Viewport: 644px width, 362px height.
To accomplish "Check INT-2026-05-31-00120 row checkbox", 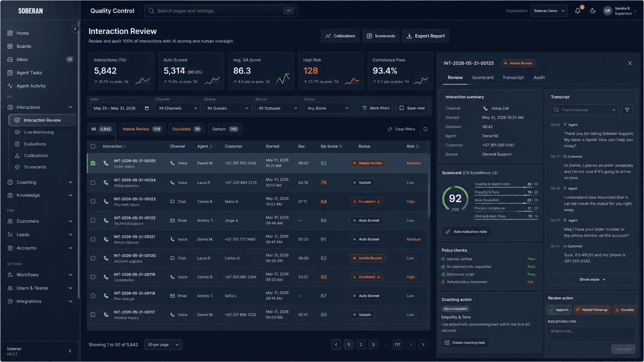I will pyautogui.click(x=93, y=258).
